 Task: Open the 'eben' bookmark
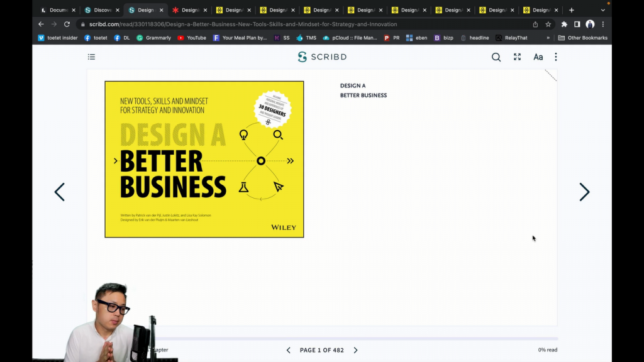tap(416, 38)
